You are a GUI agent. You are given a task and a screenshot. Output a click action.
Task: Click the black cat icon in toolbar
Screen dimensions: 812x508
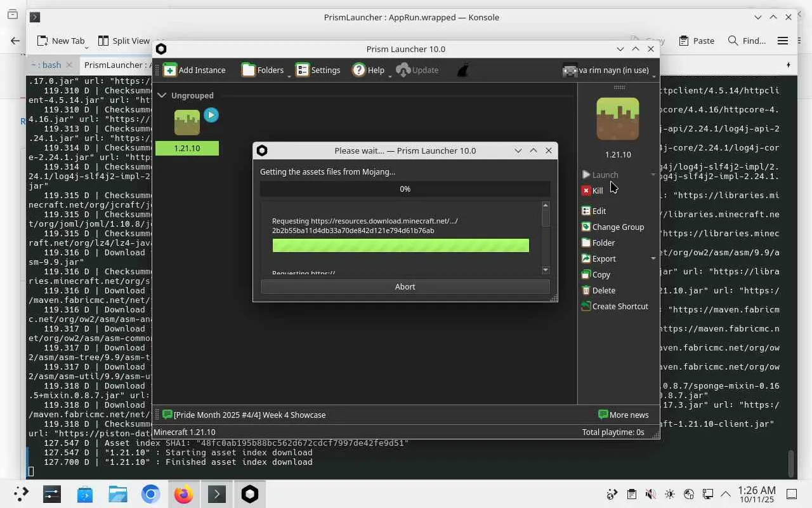pos(463,70)
